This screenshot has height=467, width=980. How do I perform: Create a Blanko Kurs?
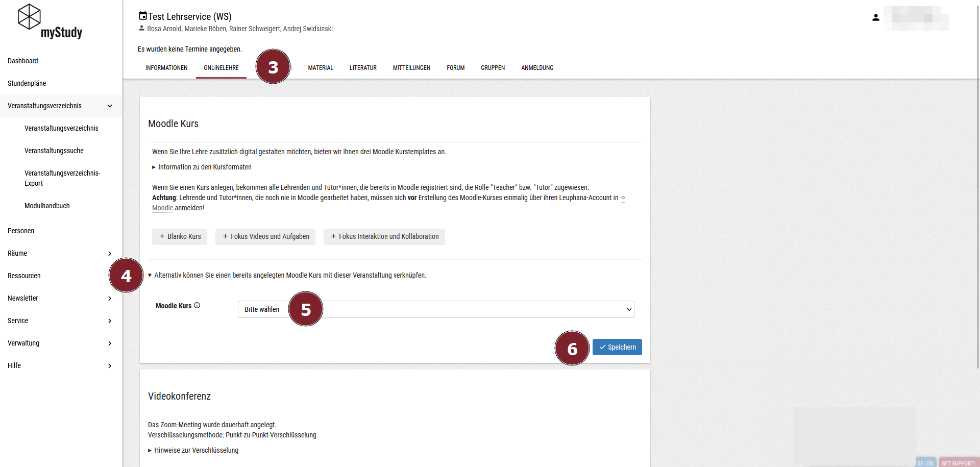(x=180, y=237)
